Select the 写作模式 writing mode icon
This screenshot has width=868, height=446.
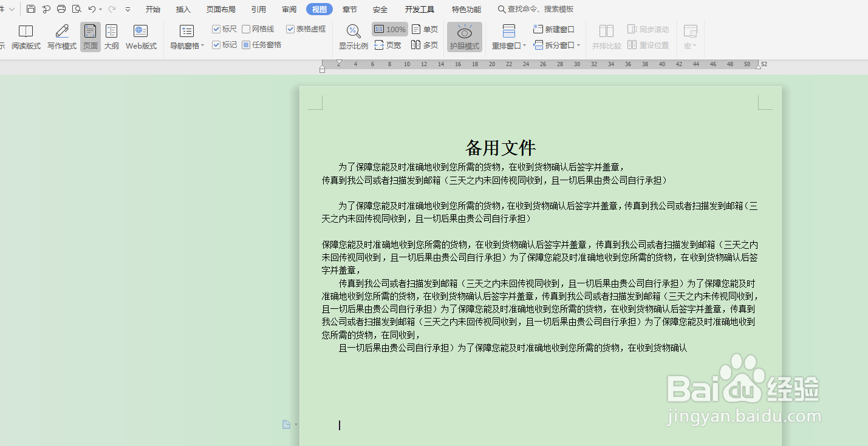point(61,36)
